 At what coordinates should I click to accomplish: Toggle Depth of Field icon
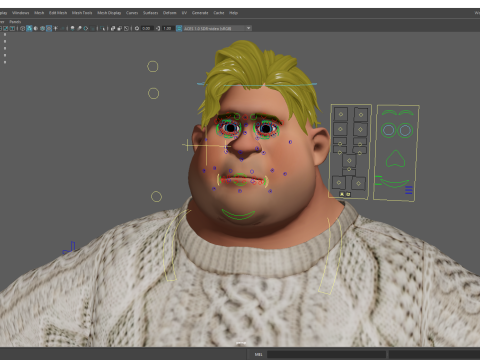92,28
